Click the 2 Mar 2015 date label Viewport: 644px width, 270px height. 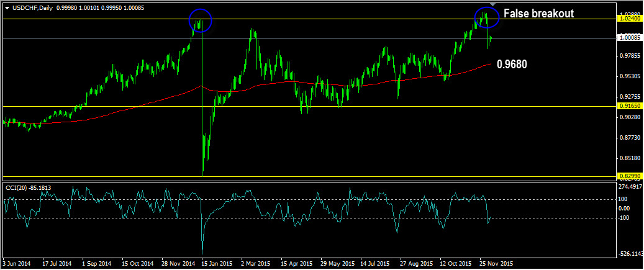tap(256, 263)
